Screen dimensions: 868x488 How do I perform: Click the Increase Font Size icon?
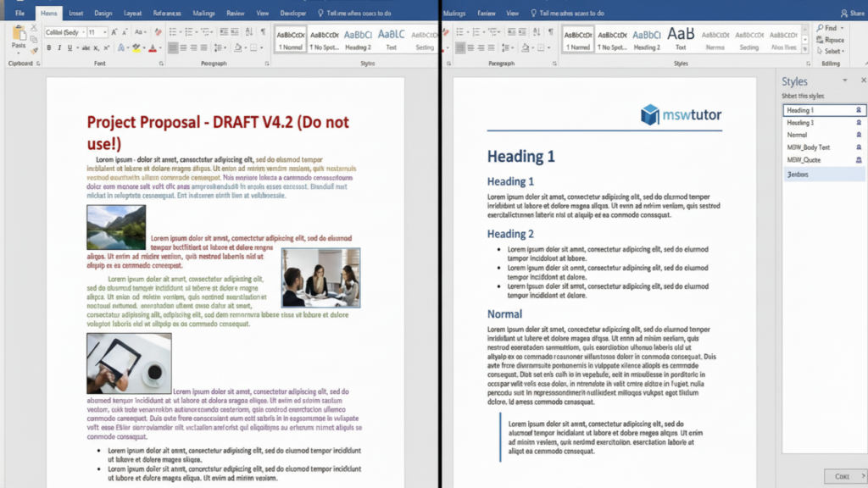(x=114, y=32)
